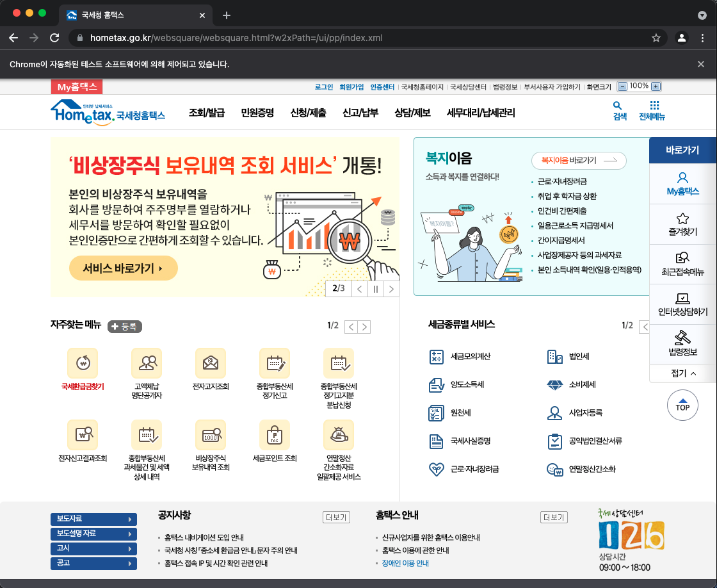Open the 전자고지조회 envelope icon
The width and height of the screenshot is (717, 588).
(211, 363)
